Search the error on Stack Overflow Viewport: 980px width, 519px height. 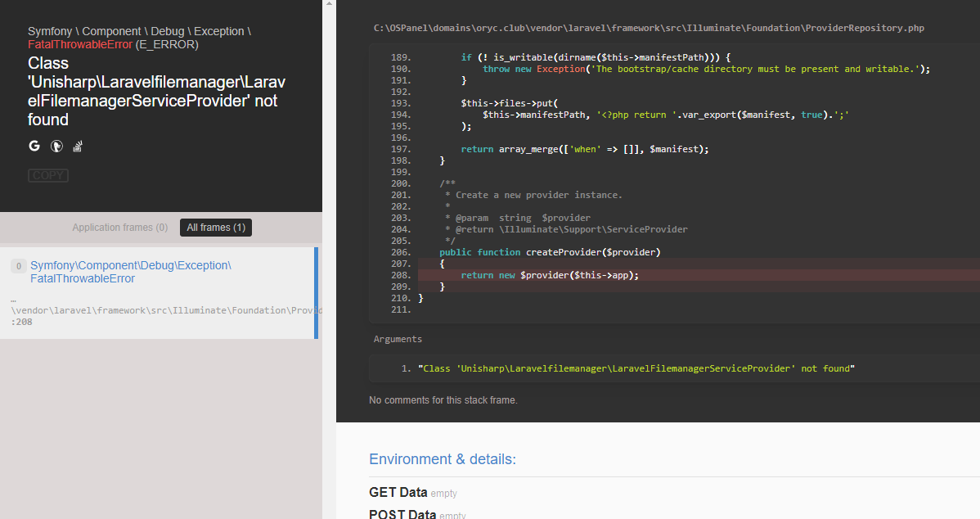coord(78,145)
